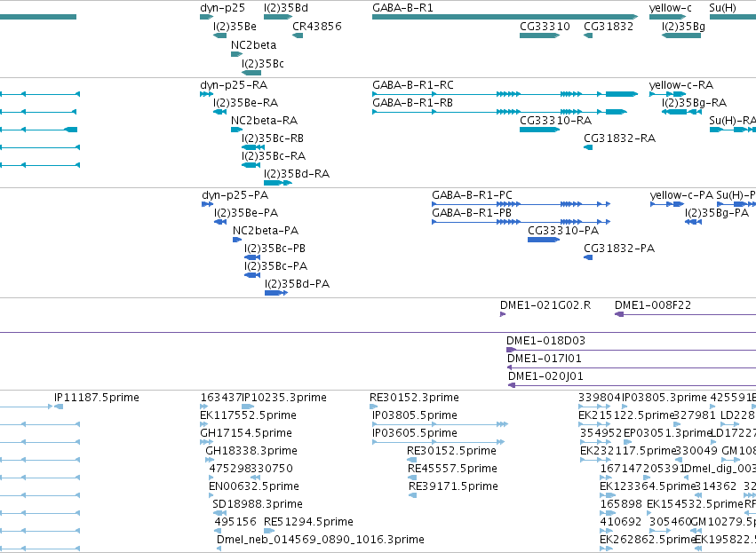Click the l(2)35Bg gene label
This screenshot has height=553, width=756.
683,26
